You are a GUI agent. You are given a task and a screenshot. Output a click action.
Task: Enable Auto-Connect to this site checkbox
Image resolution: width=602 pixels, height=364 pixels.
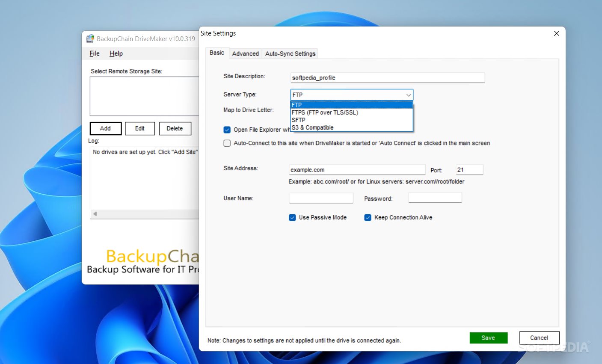point(227,143)
